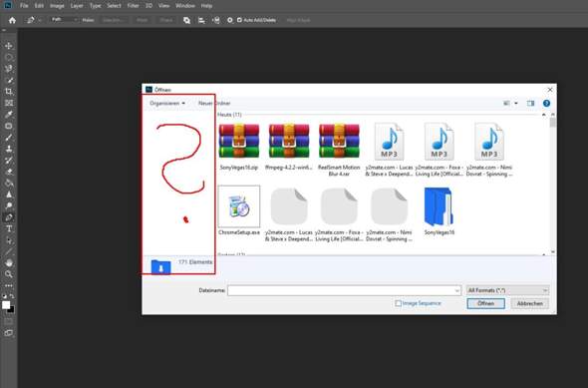Click the Dateiname input field
Viewport: 588px width, 388px height.
[344, 290]
